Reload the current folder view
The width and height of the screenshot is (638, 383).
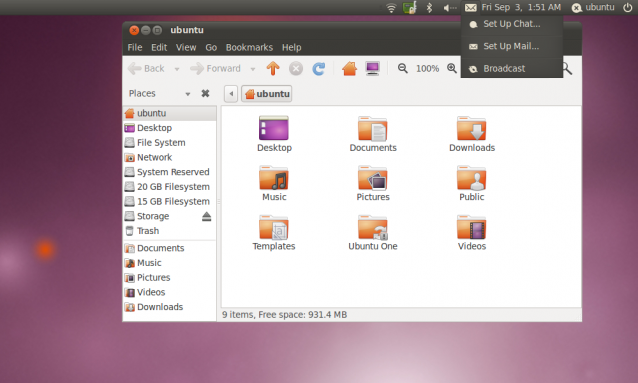[319, 68]
